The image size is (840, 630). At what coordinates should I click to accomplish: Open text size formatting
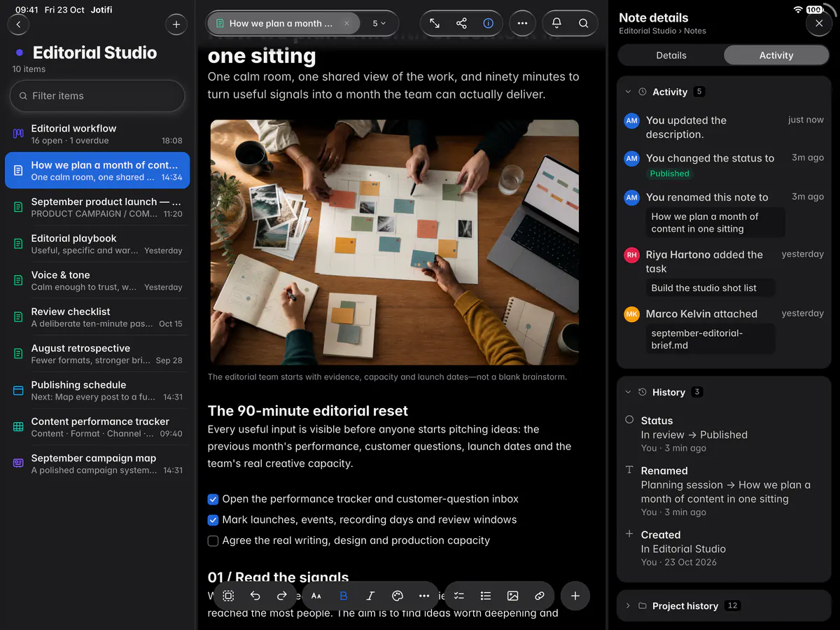316,596
